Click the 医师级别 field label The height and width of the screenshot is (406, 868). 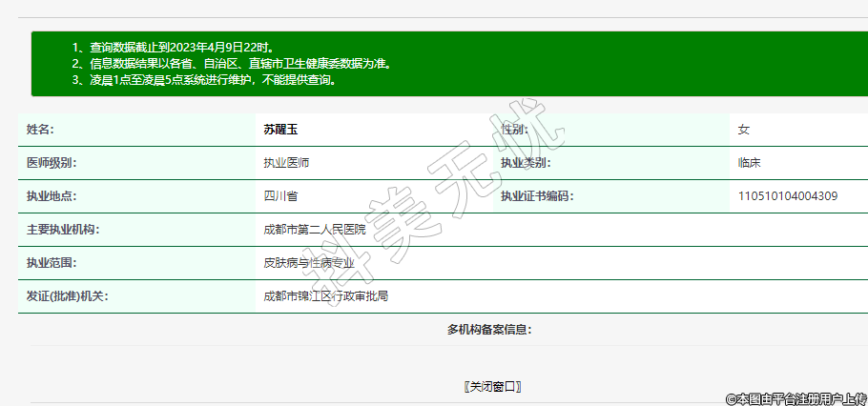pyautogui.click(x=52, y=163)
